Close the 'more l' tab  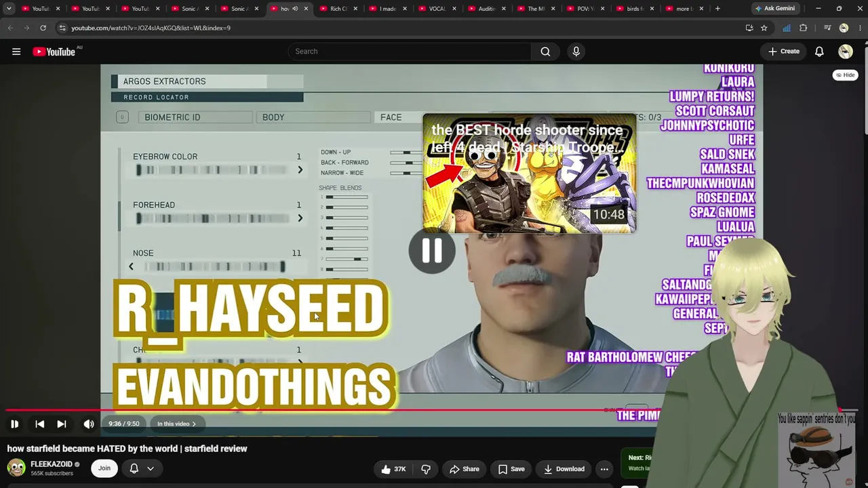tap(701, 9)
